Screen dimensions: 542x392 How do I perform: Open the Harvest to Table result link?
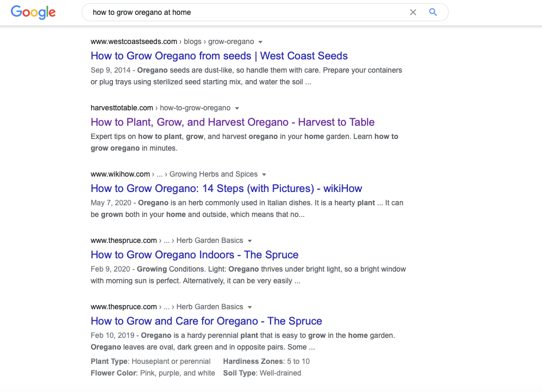click(232, 122)
